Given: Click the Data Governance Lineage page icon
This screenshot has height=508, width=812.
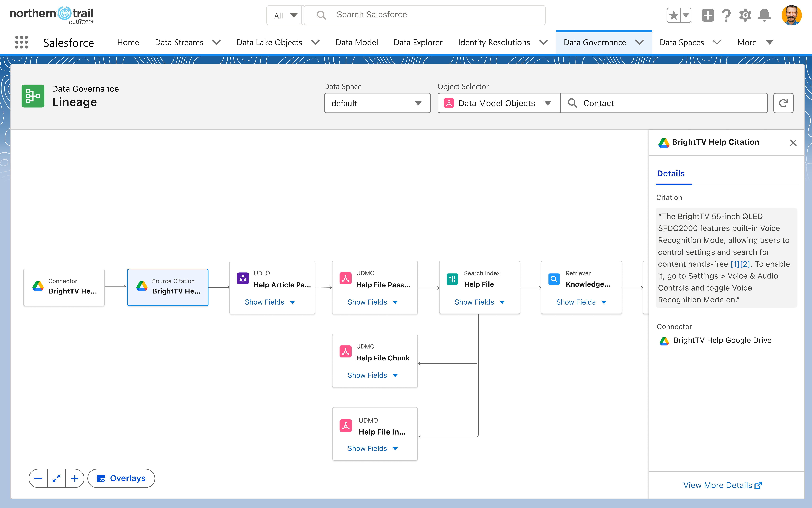Looking at the screenshot, I should point(33,96).
